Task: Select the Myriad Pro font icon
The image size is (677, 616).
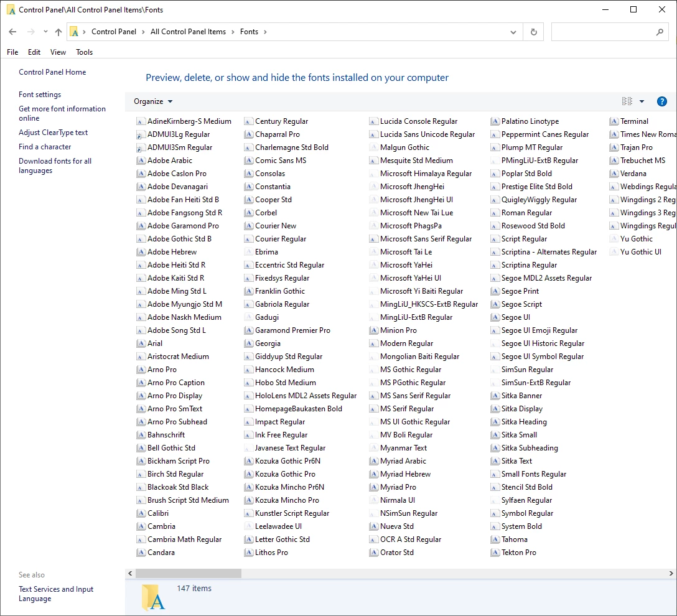Action: click(374, 487)
